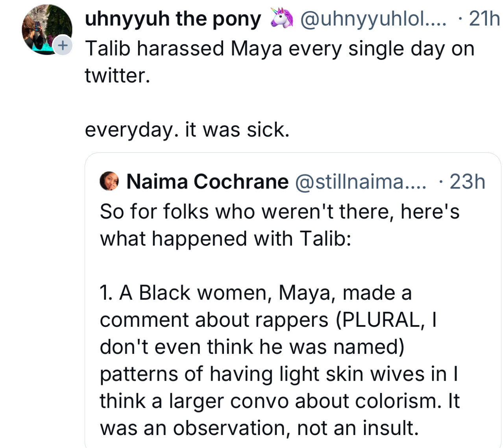Select the line "everyday. it was sick."
503x448 pixels.
pyautogui.click(x=187, y=130)
